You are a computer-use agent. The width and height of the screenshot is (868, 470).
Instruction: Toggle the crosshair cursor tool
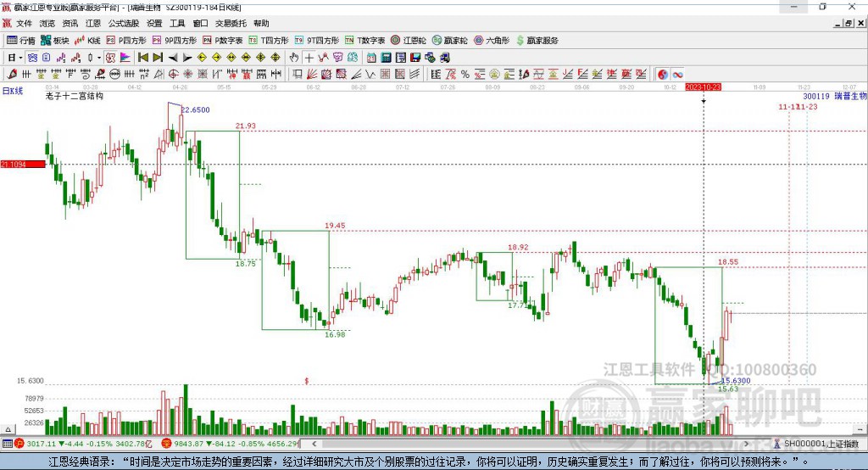point(309,58)
